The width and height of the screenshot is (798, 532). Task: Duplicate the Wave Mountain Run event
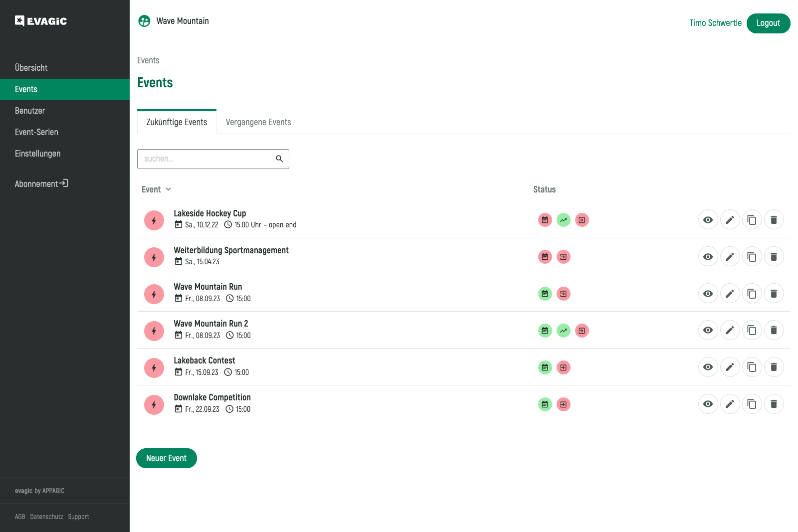[x=752, y=294]
